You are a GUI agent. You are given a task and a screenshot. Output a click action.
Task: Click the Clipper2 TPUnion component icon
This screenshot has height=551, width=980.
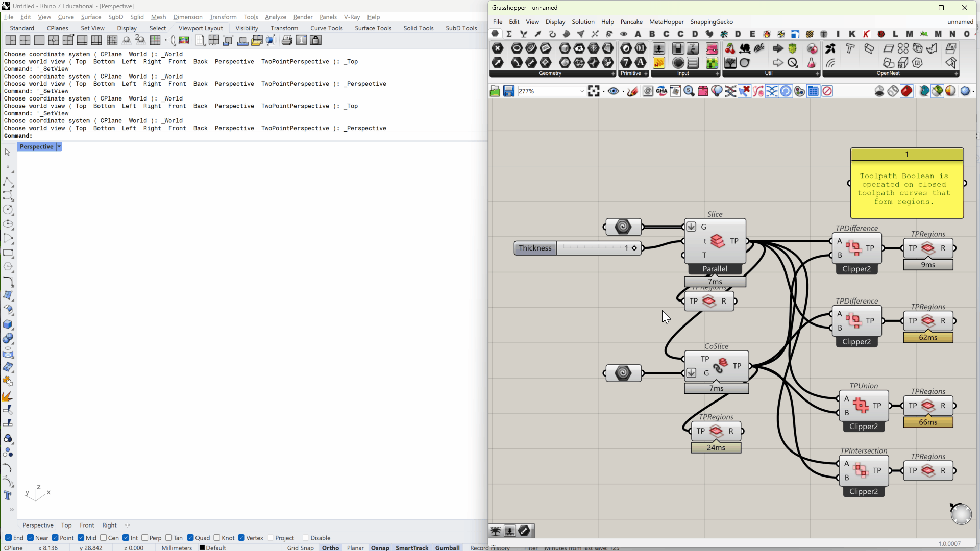click(862, 406)
